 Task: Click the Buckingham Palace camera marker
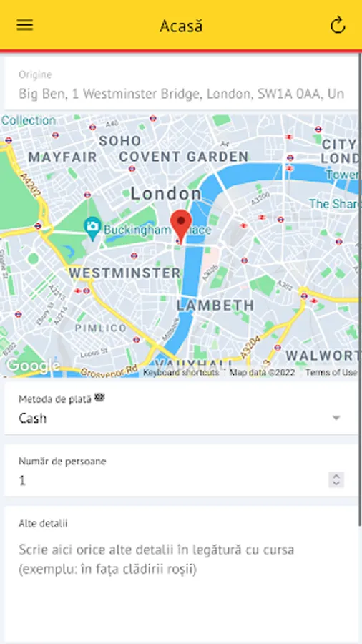click(93, 228)
